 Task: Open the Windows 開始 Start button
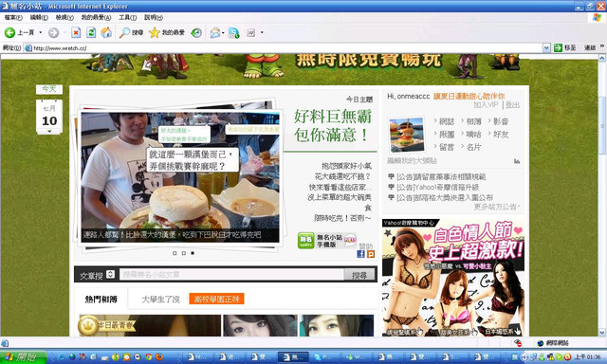pyautogui.click(x=23, y=356)
